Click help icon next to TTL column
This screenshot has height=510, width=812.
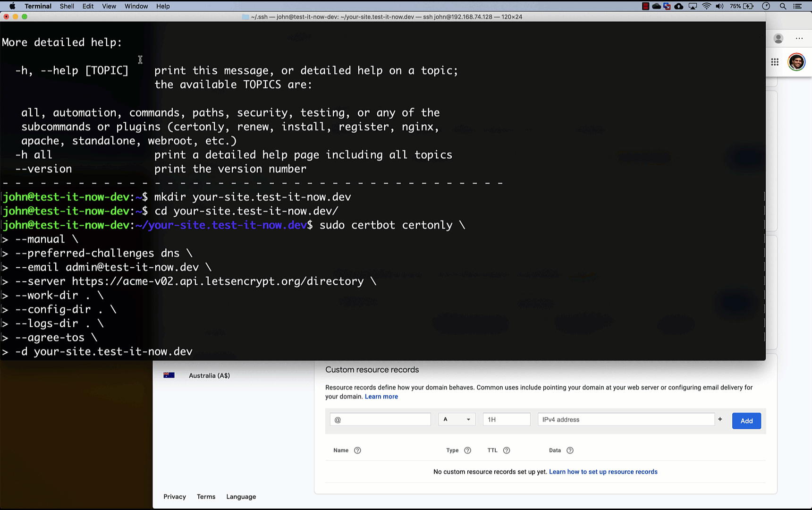[x=507, y=450]
